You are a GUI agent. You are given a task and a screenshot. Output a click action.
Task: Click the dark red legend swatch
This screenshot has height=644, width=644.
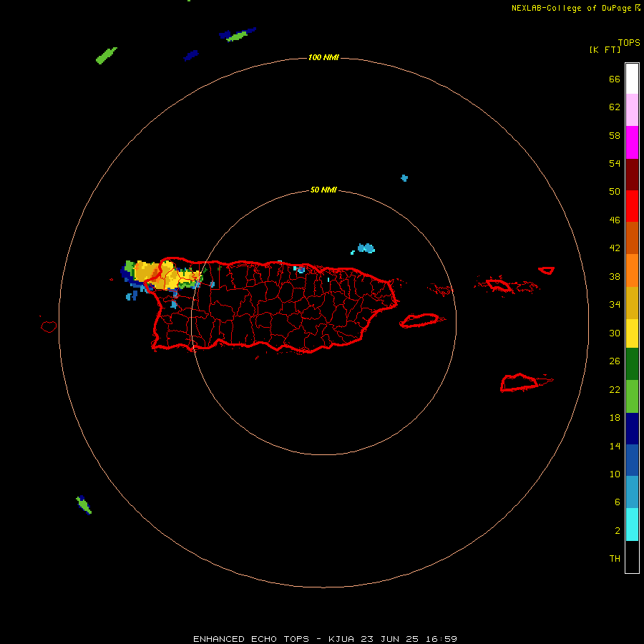point(632,175)
